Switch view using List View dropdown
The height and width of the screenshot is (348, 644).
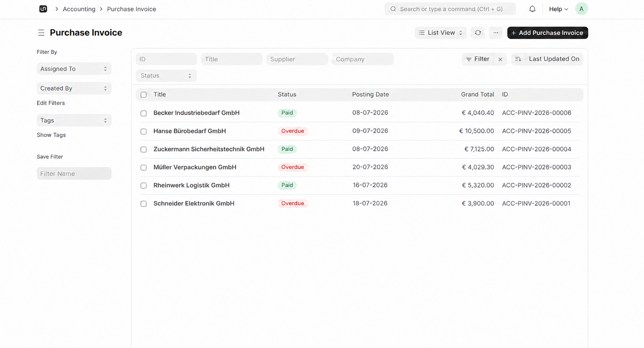click(441, 33)
